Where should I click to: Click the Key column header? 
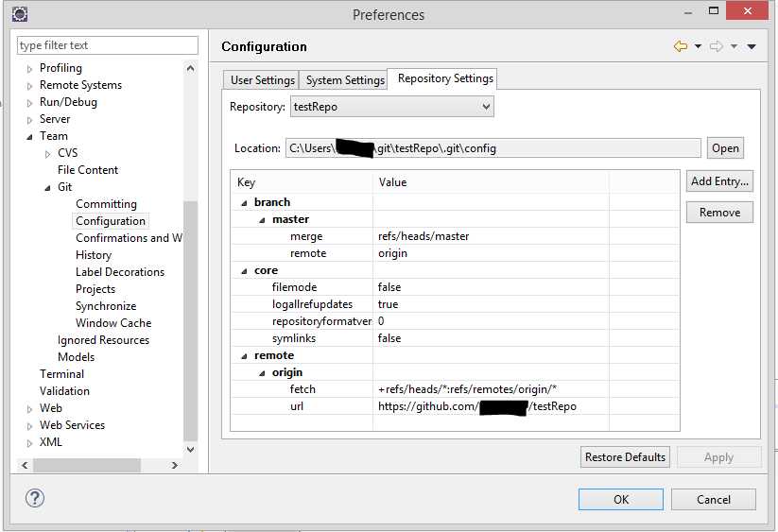302,182
